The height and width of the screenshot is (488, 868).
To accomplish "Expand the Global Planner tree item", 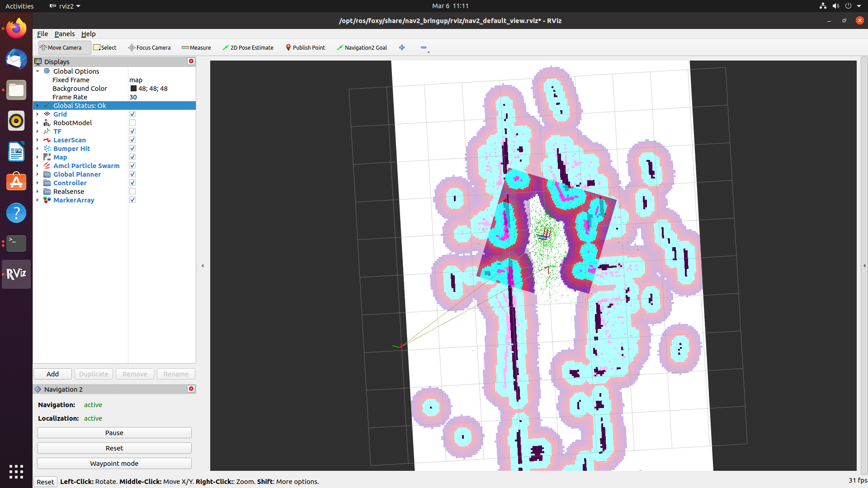I will tap(38, 174).
